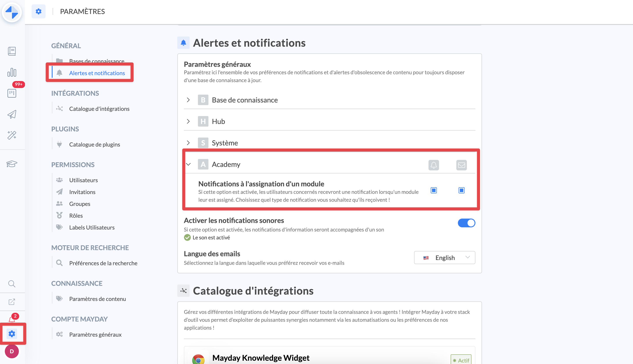This screenshot has height=364, width=633.
Task: Click the search magnifier icon in sidebar
Action: (x=12, y=284)
